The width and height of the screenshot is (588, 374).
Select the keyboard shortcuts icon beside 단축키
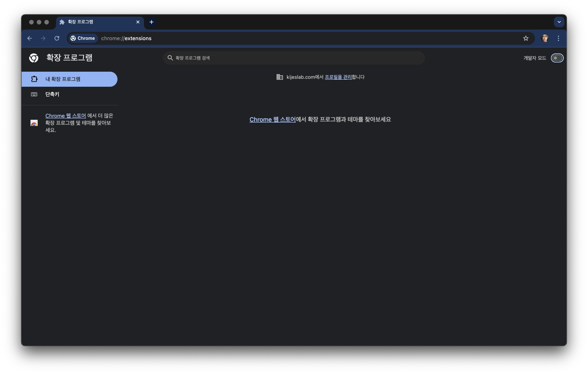34,94
